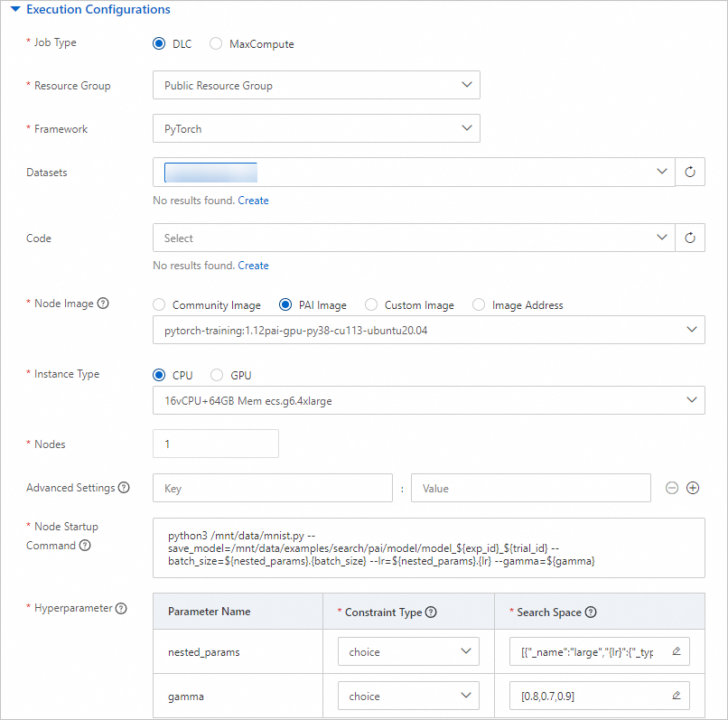The height and width of the screenshot is (720, 728).
Task: Remove the Advanced Settings key-value row
Action: click(672, 488)
